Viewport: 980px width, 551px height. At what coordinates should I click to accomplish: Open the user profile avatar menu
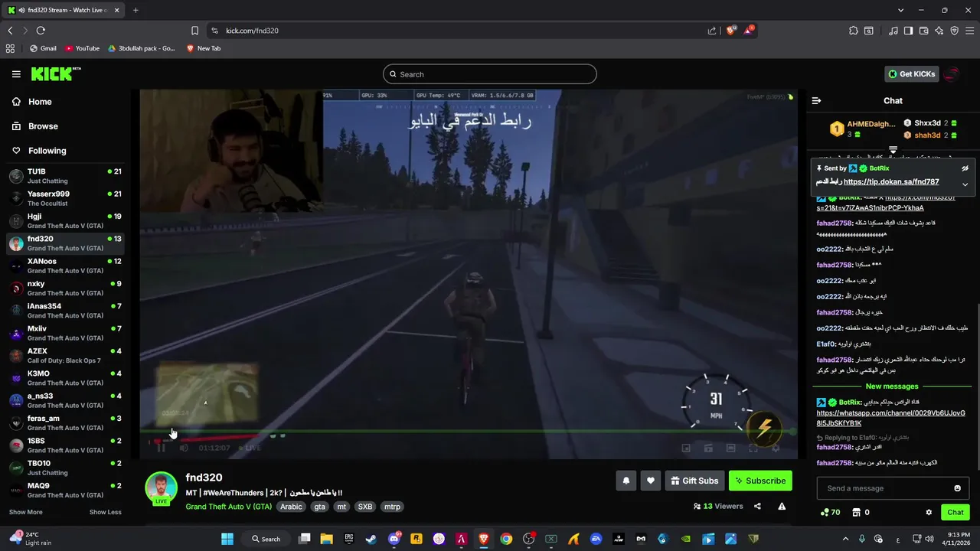pyautogui.click(x=951, y=74)
